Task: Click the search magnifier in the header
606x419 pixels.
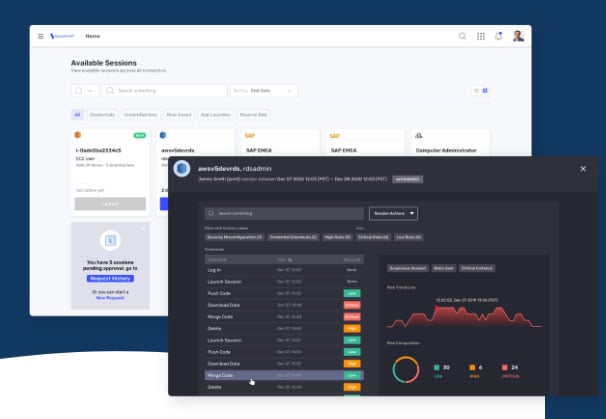Action: point(462,36)
